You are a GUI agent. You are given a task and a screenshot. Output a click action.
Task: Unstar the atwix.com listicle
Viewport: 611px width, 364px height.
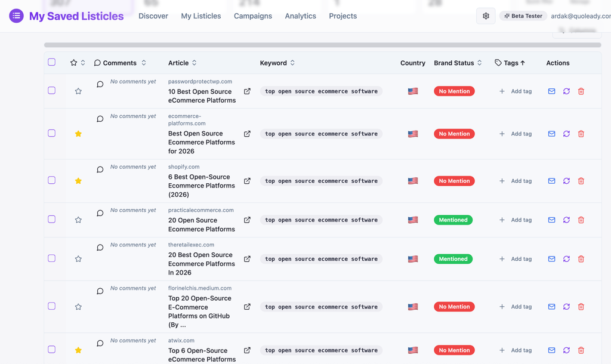click(78, 350)
